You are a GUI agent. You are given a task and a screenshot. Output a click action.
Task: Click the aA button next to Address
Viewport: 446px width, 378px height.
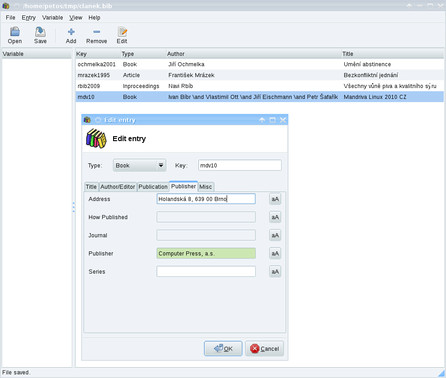pyautogui.click(x=275, y=199)
